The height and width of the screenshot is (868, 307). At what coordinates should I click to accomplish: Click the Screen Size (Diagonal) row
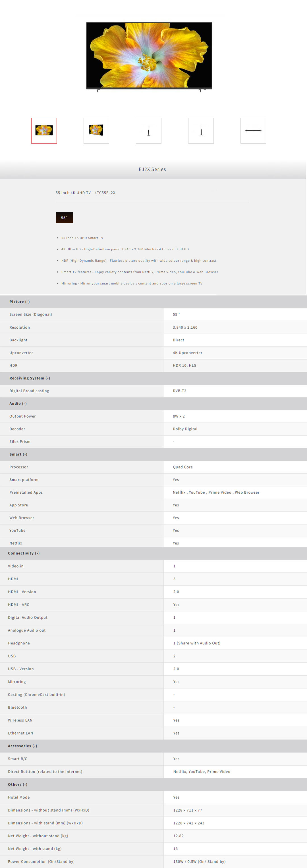31,314
